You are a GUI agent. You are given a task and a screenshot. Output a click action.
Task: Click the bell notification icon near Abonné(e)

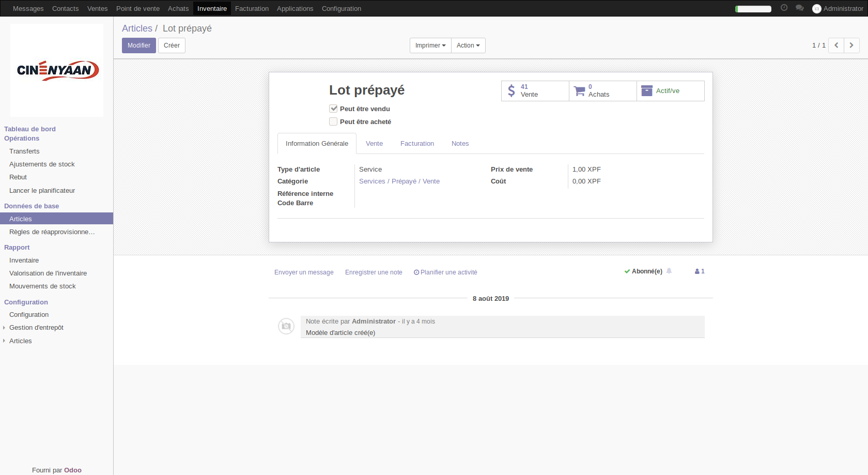pos(669,271)
